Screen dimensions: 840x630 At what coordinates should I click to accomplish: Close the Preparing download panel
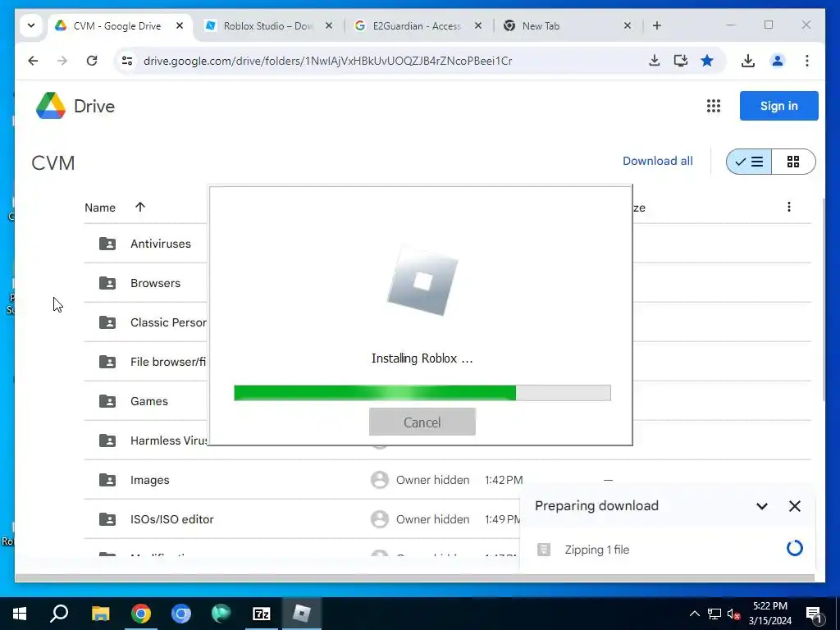(794, 506)
